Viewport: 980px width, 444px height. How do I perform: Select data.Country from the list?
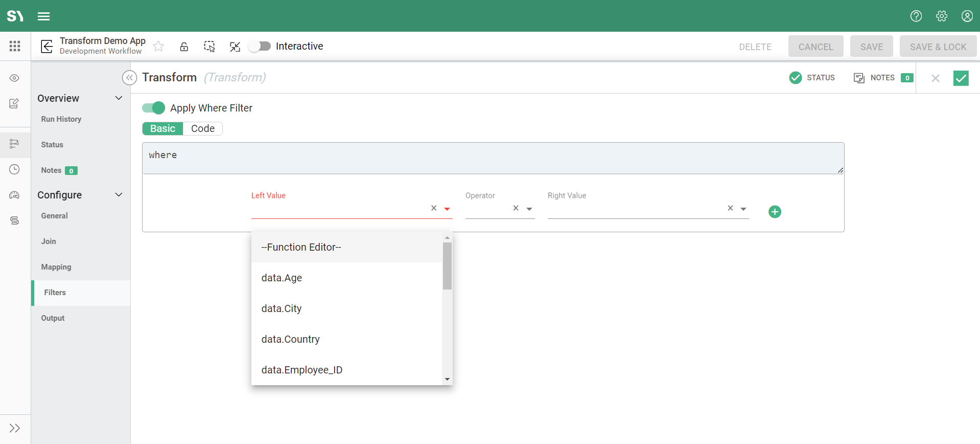pyautogui.click(x=290, y=339)
